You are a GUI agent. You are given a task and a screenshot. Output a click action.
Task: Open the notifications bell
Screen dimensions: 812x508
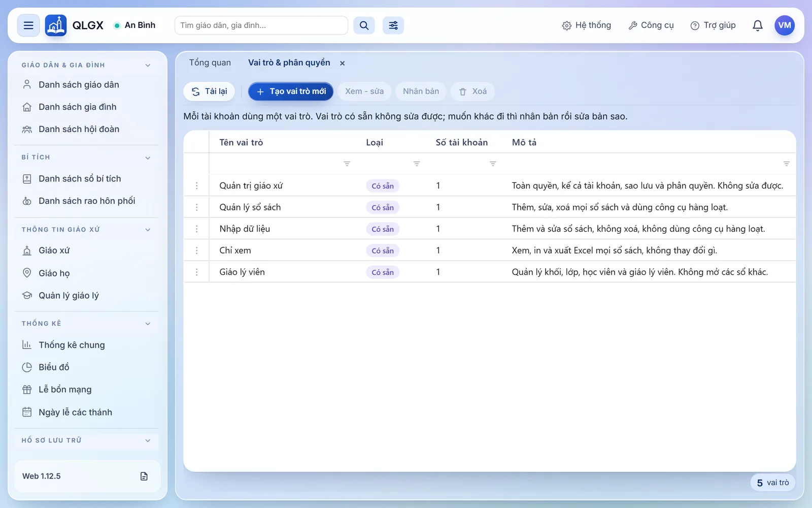coord(758,25)
